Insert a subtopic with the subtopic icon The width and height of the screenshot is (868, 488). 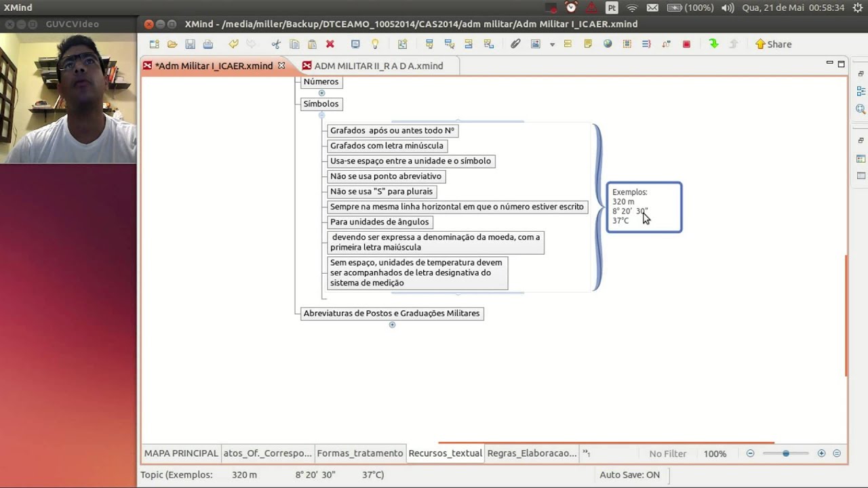[x=449, y=44]
